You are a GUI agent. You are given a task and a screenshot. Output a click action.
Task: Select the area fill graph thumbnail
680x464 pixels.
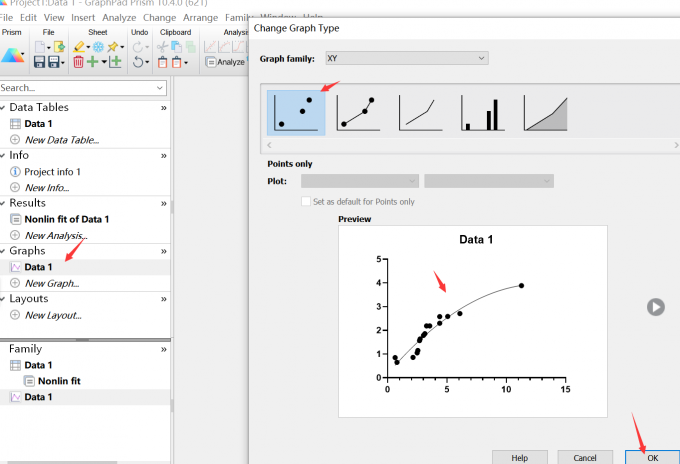[x=546, y=113]
